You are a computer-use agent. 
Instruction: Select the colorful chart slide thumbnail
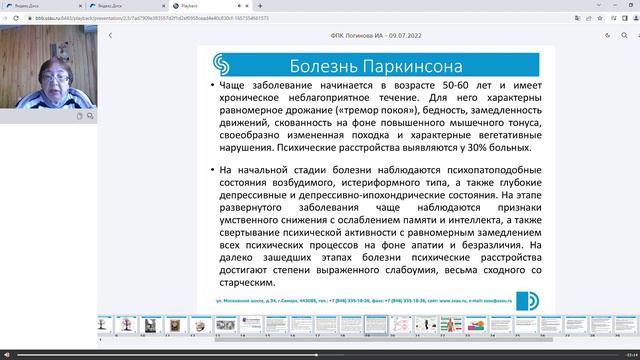point(476,325)
